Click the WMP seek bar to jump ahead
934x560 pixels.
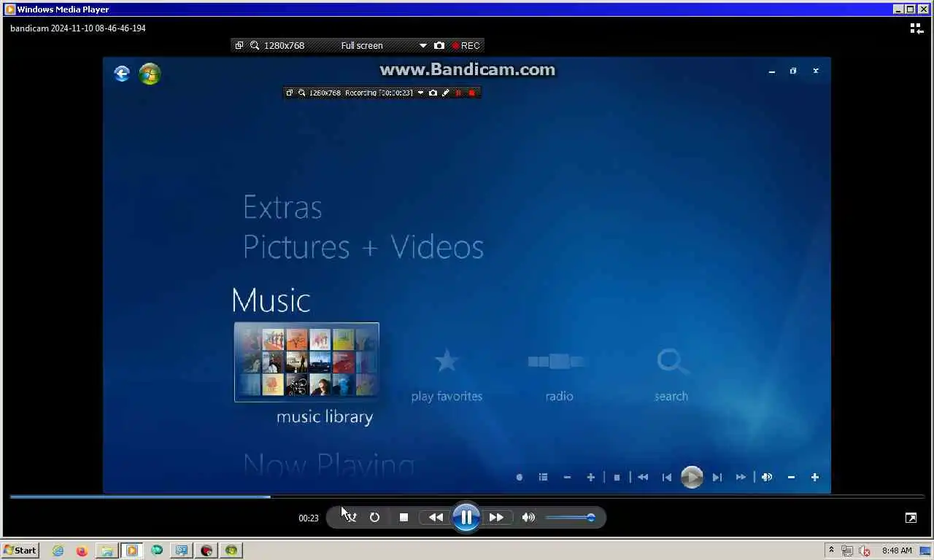tap(467, 497)
